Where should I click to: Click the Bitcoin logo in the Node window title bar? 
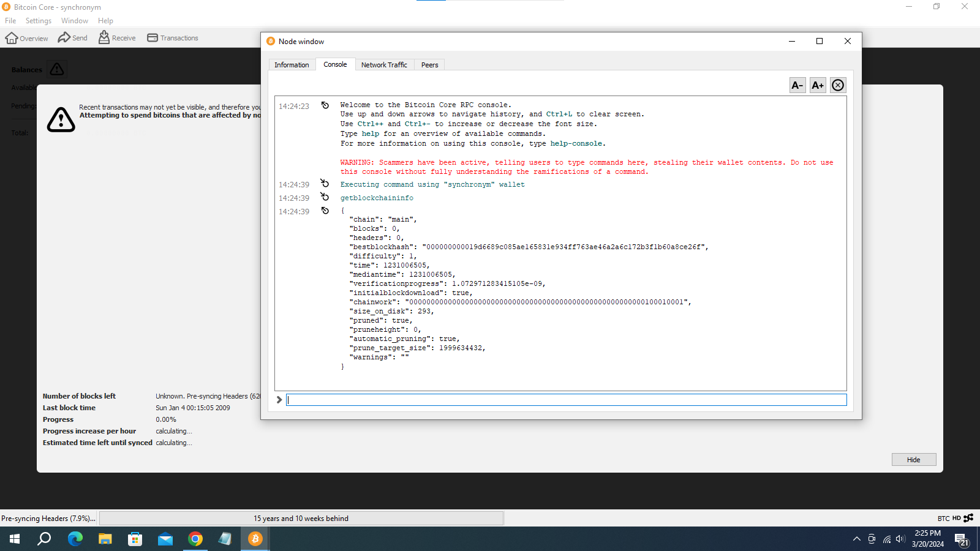click(271, 41)
